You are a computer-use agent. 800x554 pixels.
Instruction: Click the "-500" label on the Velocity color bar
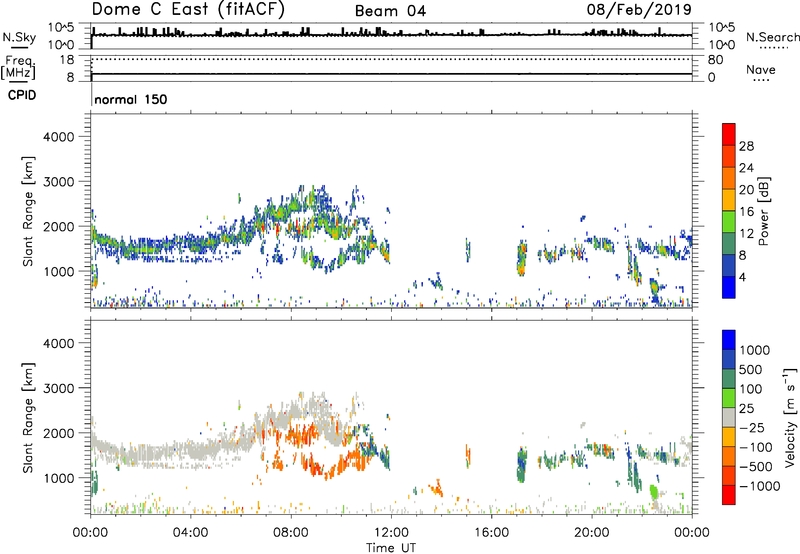(756, 467)
